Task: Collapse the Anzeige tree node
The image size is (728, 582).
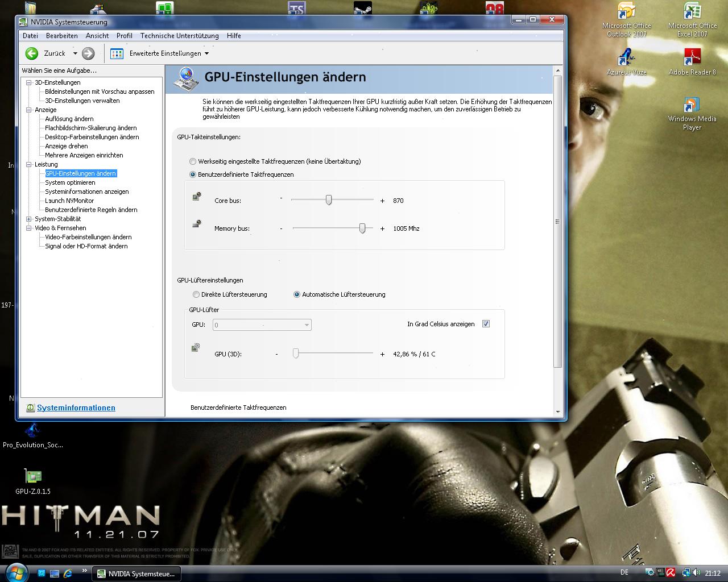Action: click(29, 110)
